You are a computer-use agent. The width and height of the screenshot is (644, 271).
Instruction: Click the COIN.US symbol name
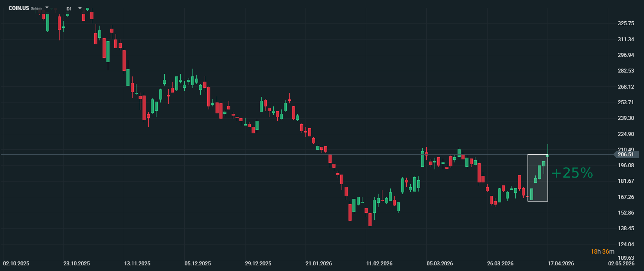(x=19, y=8)
